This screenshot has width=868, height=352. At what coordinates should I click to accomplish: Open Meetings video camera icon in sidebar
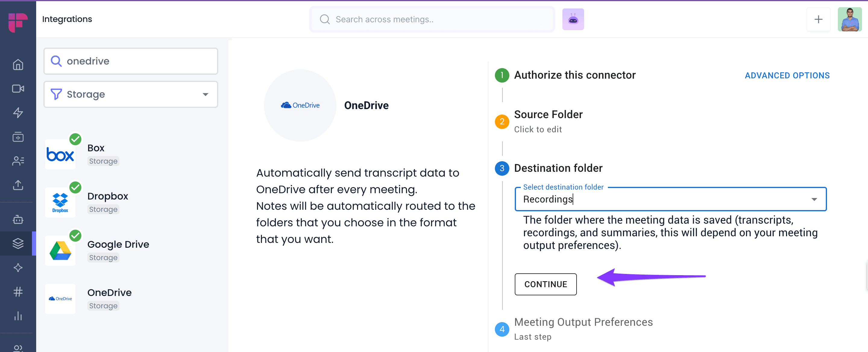18,89
